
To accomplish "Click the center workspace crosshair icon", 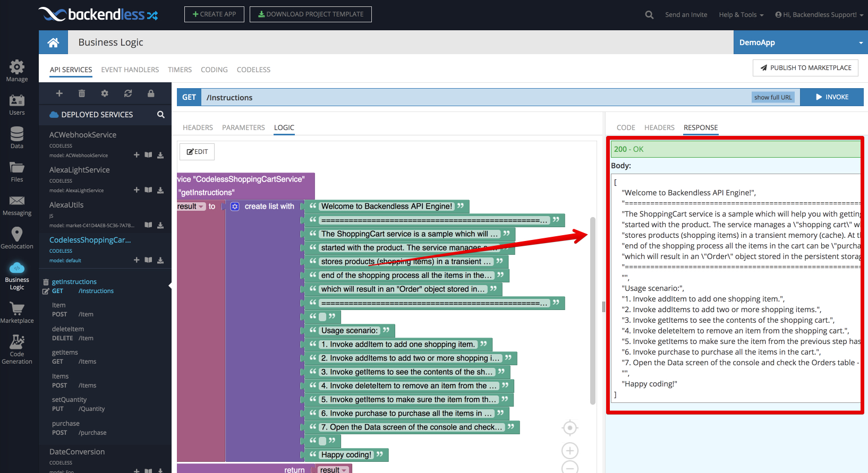I will 569,427.
